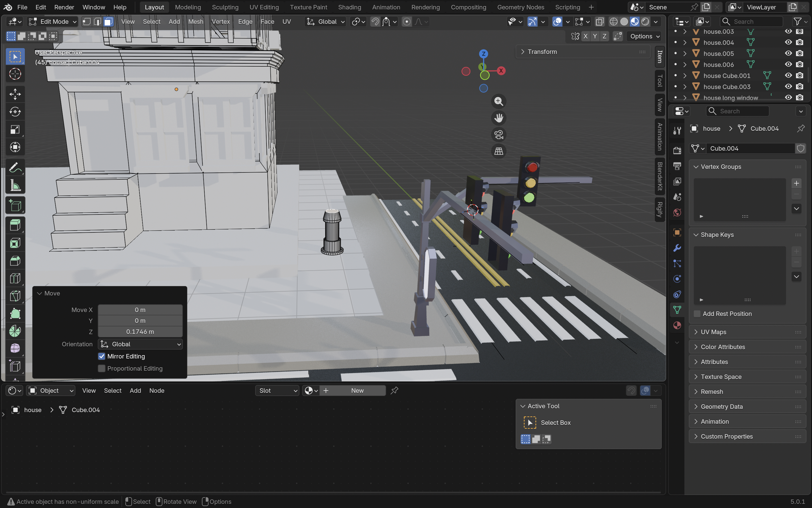Select the Add Cube tool
This screenshot has width=812, height=508.
pyautogui.click(x=15, y=205)
